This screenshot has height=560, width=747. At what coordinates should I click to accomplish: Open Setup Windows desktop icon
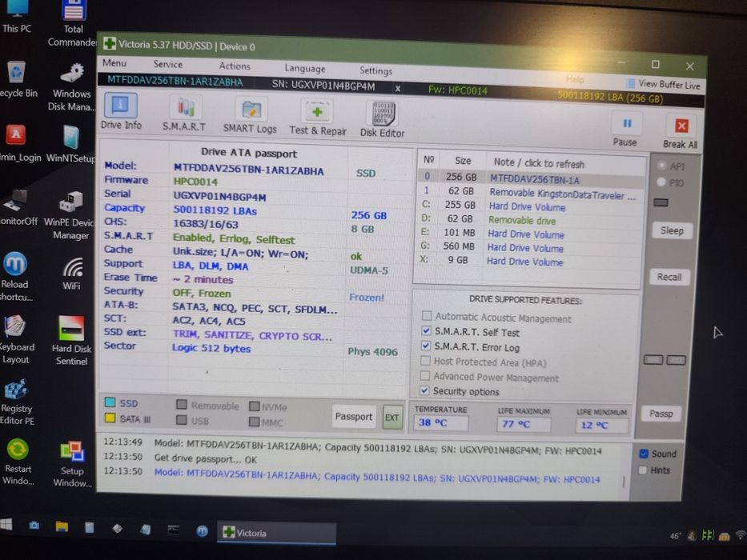pyautogui.click(x=72, y=464)
